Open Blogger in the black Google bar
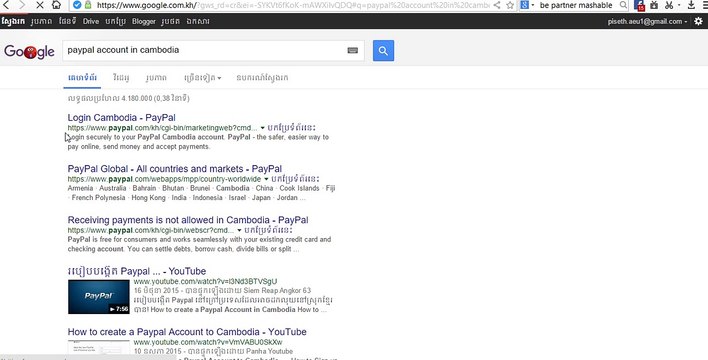 144,21
